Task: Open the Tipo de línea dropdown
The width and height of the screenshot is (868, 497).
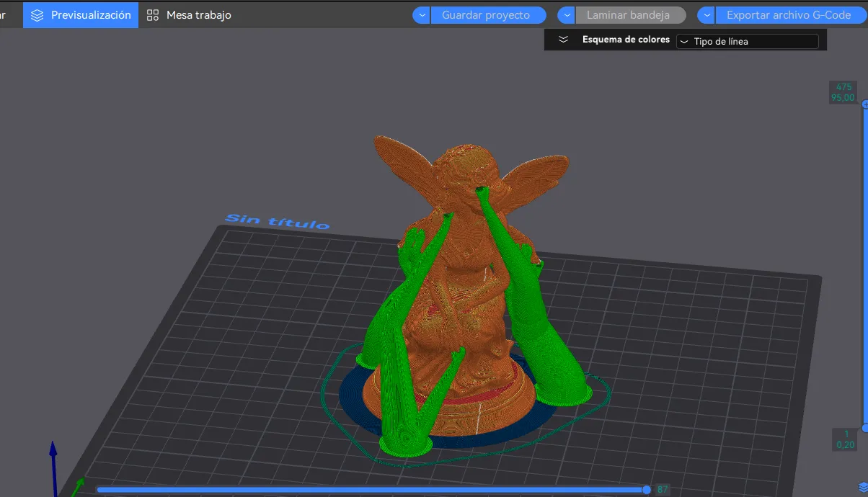Action: point(748,42)
